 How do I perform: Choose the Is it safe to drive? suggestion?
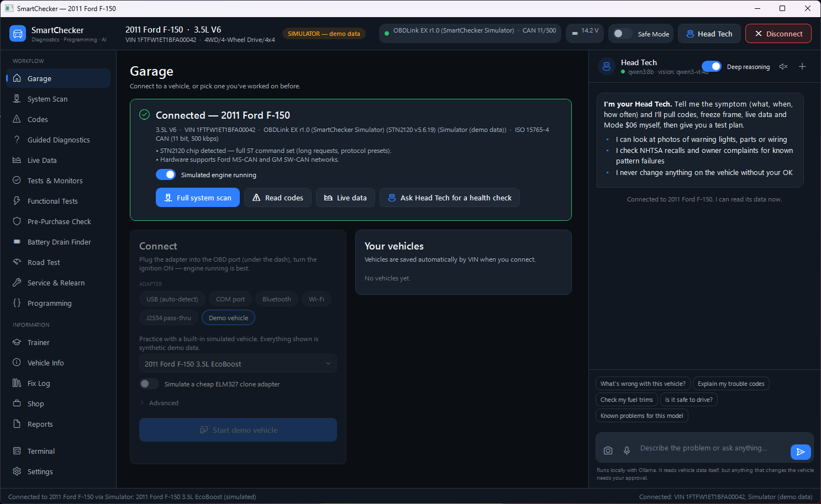(688, 400)
